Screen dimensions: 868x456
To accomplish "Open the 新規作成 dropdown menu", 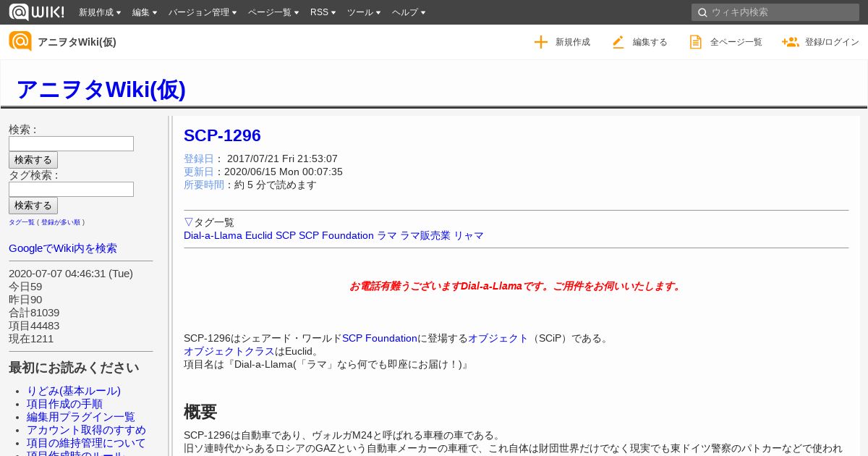I will (100, 12).
